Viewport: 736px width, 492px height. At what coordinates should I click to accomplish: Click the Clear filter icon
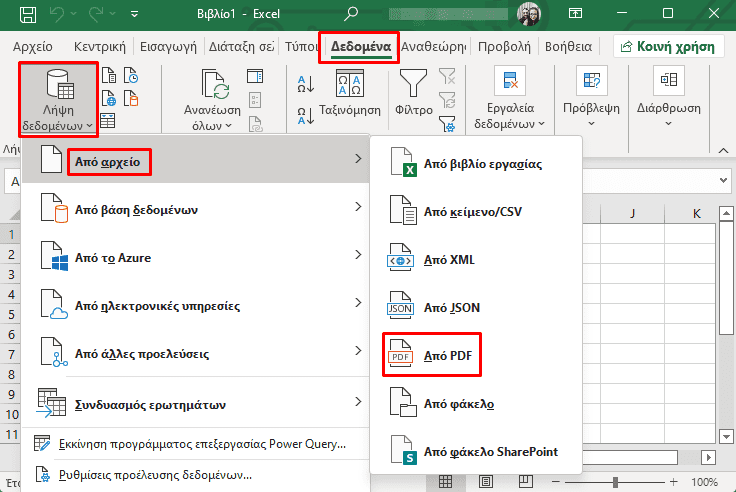click(x=447, y=76)
